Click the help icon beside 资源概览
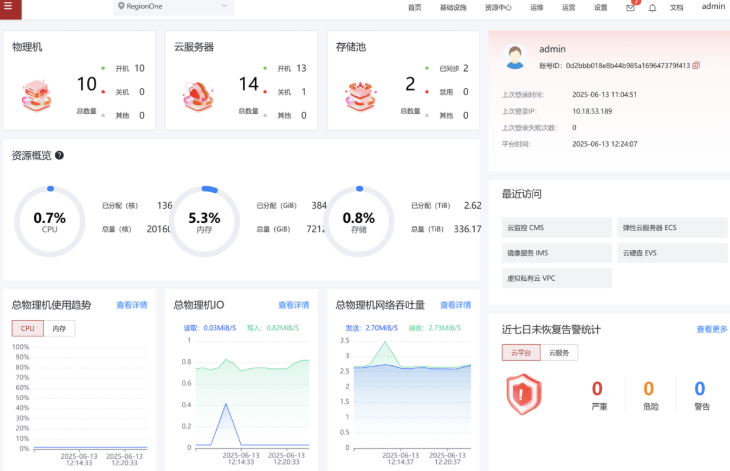The height and width of the screenshot is (471, 730). pos(59,156)
